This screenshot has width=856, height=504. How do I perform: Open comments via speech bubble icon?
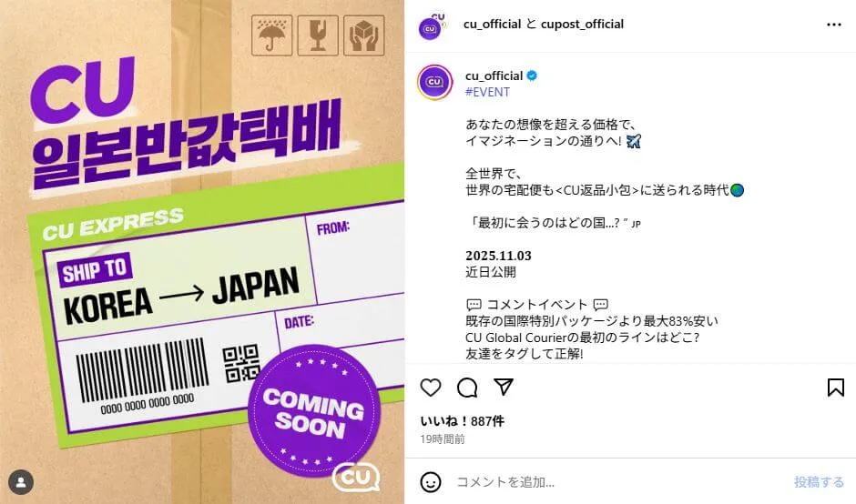467,388
